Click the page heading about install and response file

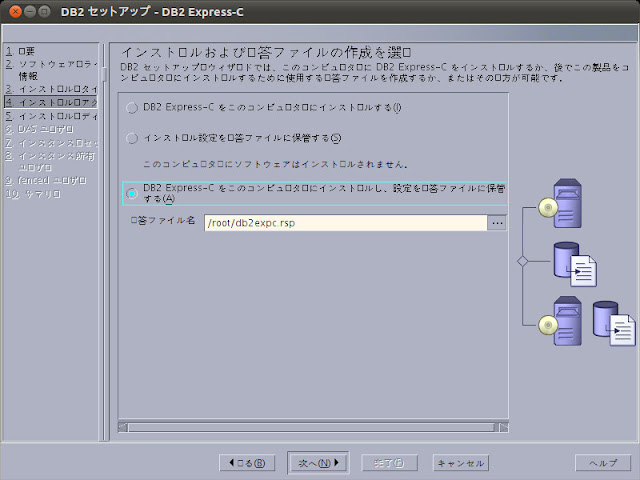click(266, 52)
